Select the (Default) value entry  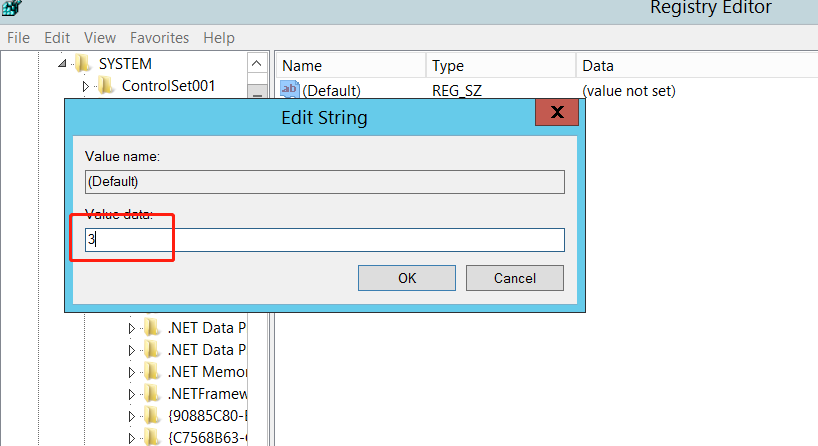pos(331,91)
